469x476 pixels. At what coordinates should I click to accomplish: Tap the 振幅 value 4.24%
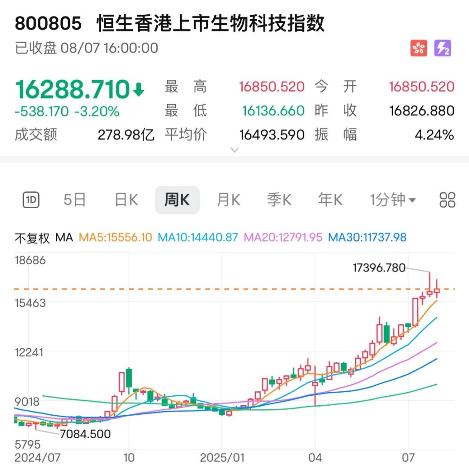[434, 135]
